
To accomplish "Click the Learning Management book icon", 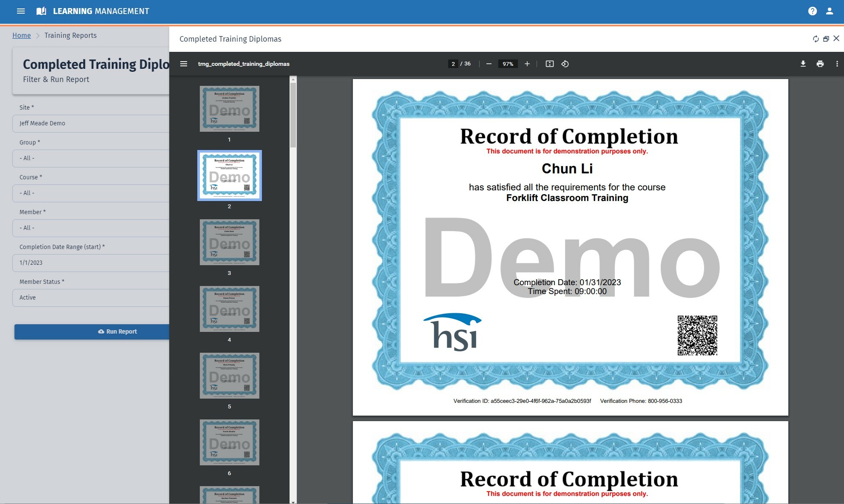I will tap(41, 11).
